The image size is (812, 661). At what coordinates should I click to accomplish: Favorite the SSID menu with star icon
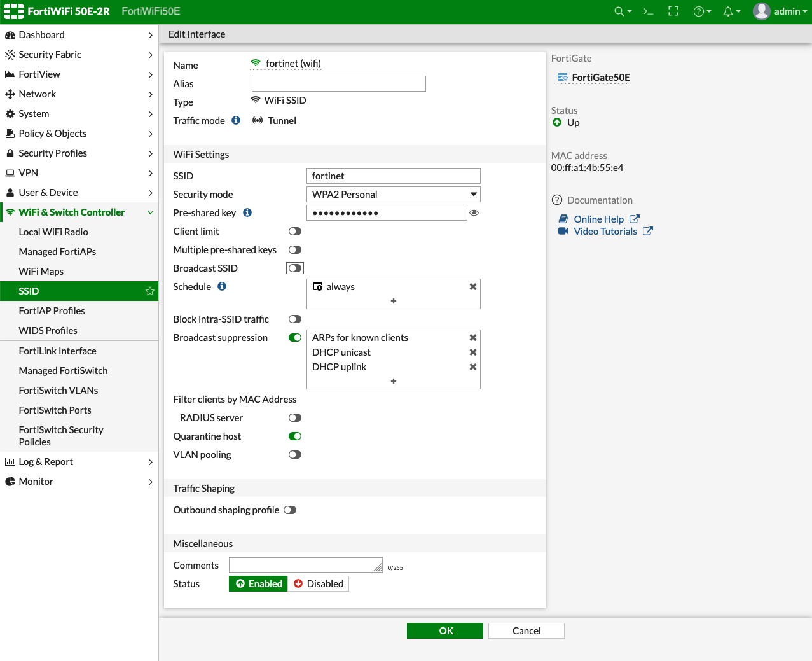coord(150,291)
